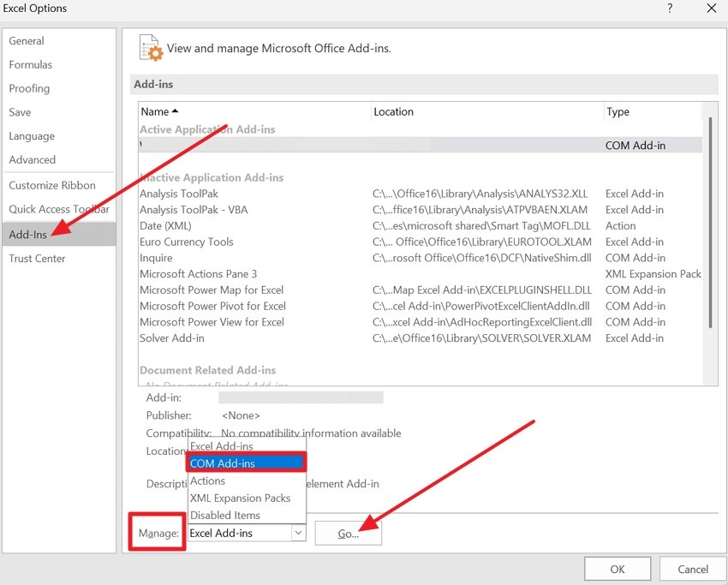Click the SOLVER.XLAM location path

pos(481,338)
